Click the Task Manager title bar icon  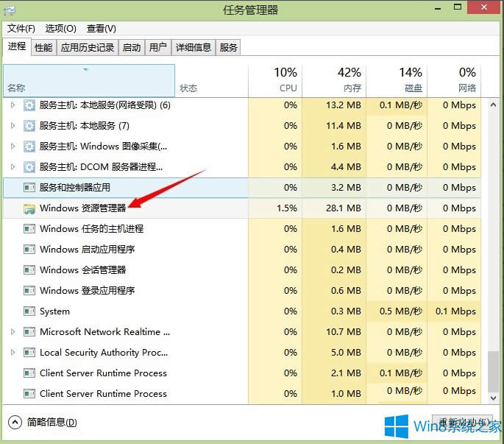pos(12,10)
